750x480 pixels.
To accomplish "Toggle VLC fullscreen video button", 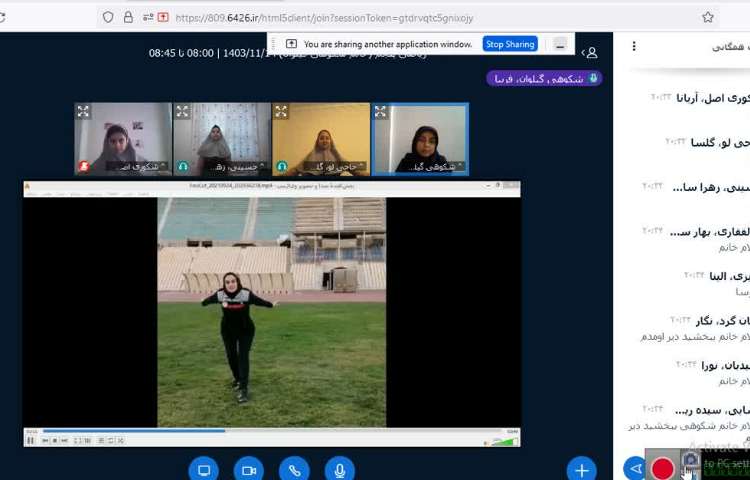I will (77, 440).
